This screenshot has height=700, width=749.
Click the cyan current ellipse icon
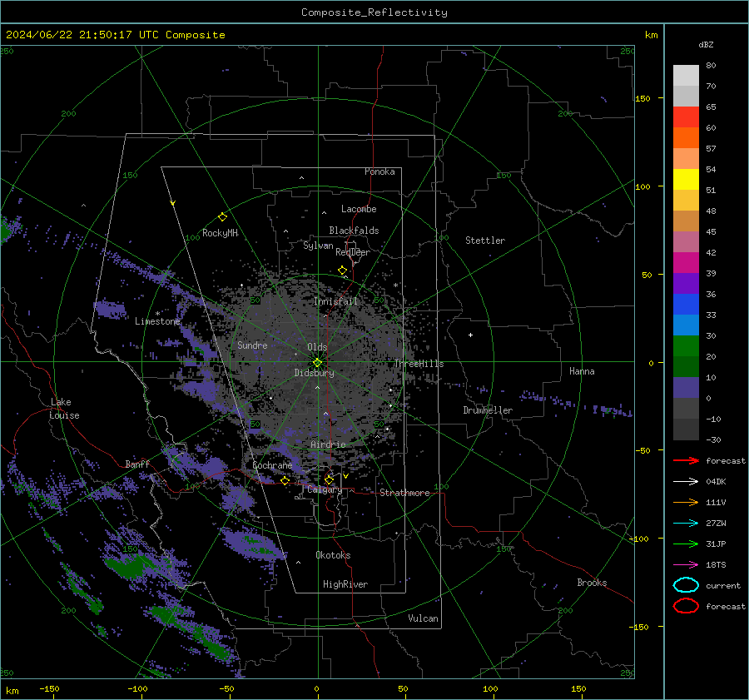click(x=686, y=585)
